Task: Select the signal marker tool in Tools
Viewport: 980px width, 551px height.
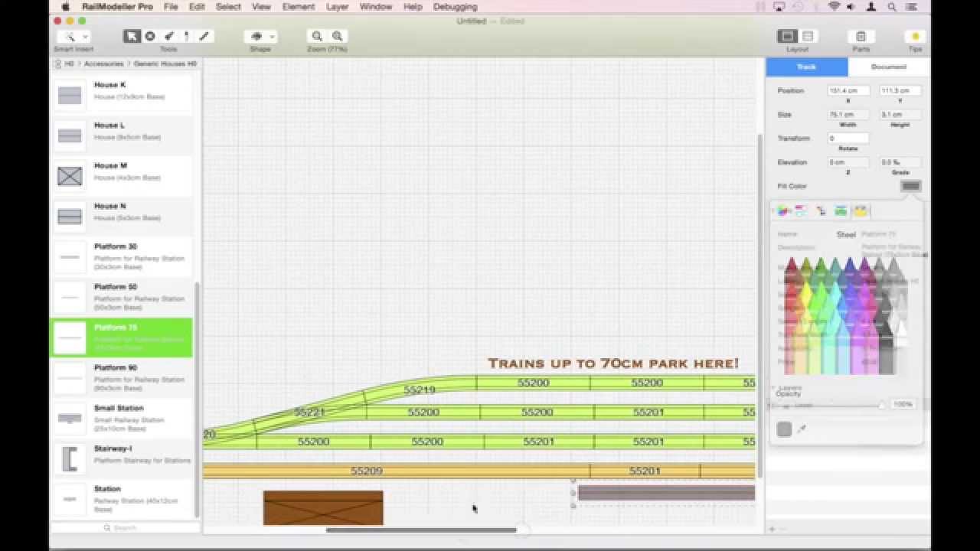Action: [186, 36]
